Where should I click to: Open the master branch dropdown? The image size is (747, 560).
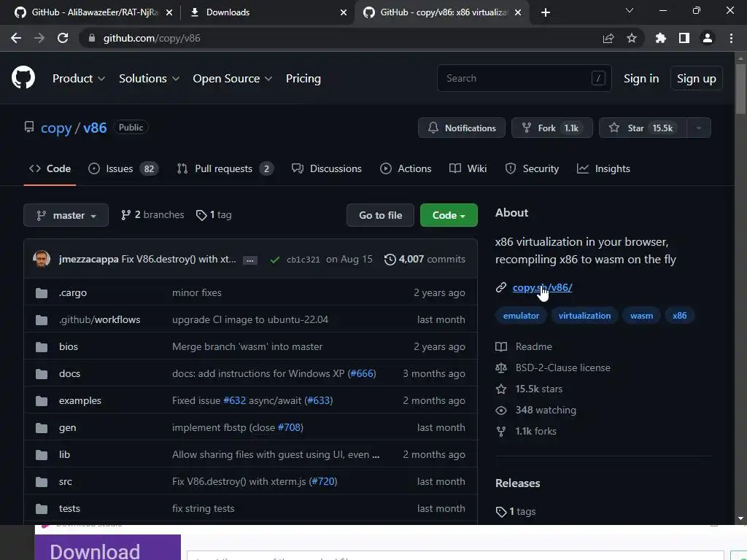click(66, 215)
